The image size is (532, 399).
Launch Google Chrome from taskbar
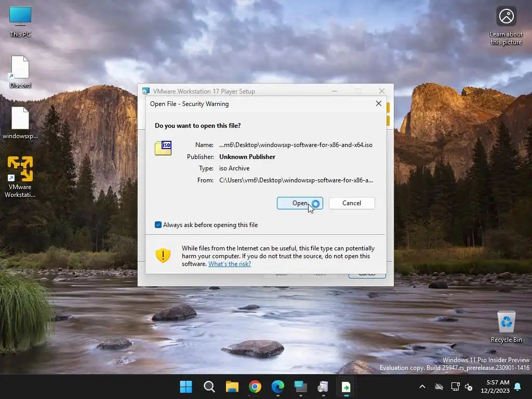255,387
